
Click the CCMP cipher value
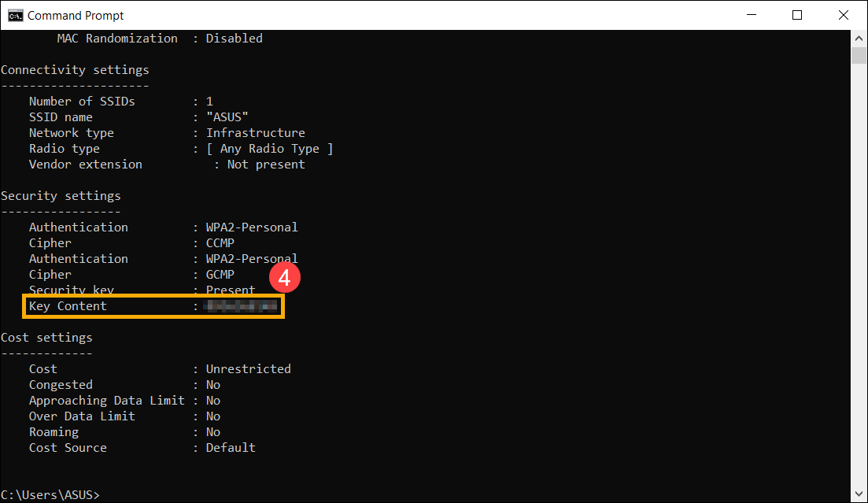[x=220, y=243]
